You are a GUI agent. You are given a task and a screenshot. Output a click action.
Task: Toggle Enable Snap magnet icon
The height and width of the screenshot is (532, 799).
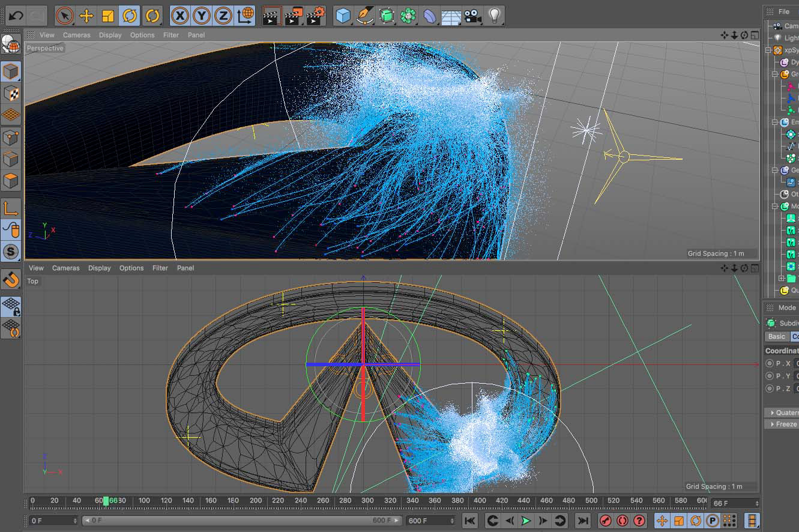pyautogui.click(x=11, y=279)
